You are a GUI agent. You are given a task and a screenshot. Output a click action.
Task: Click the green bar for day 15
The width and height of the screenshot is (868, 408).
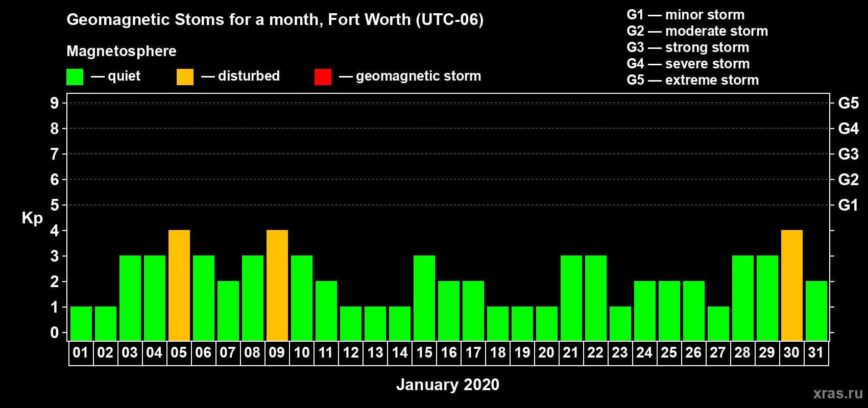[424, 298]
